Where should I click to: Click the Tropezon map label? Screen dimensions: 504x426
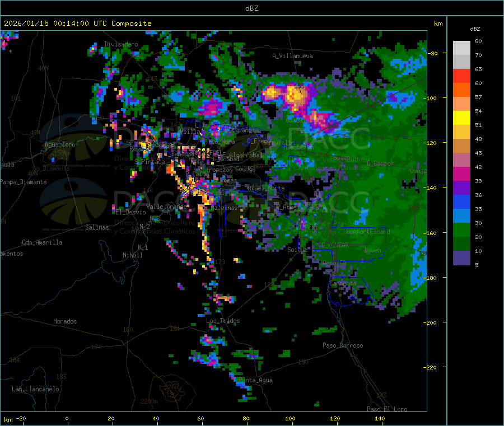(x=220, y=169)
